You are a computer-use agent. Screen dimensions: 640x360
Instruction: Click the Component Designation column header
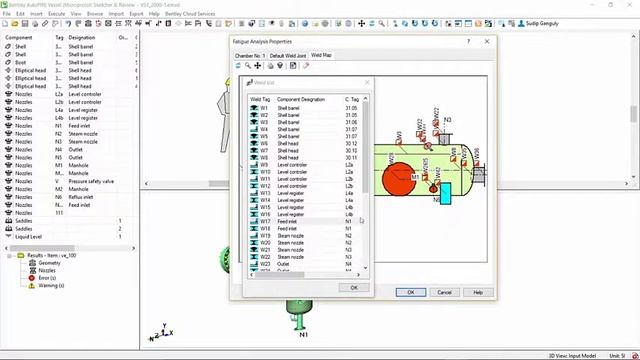pos(301,99)
